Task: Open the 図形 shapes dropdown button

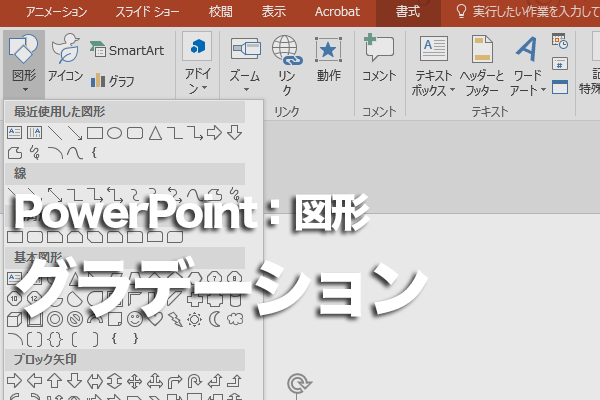Action: 24,64
